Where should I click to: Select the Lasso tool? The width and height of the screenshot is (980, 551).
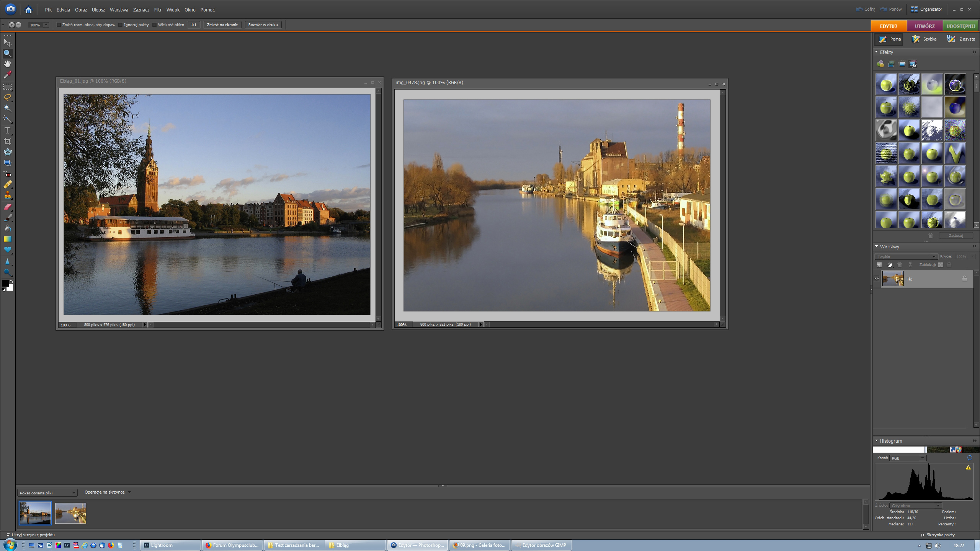tap(7, 97)
